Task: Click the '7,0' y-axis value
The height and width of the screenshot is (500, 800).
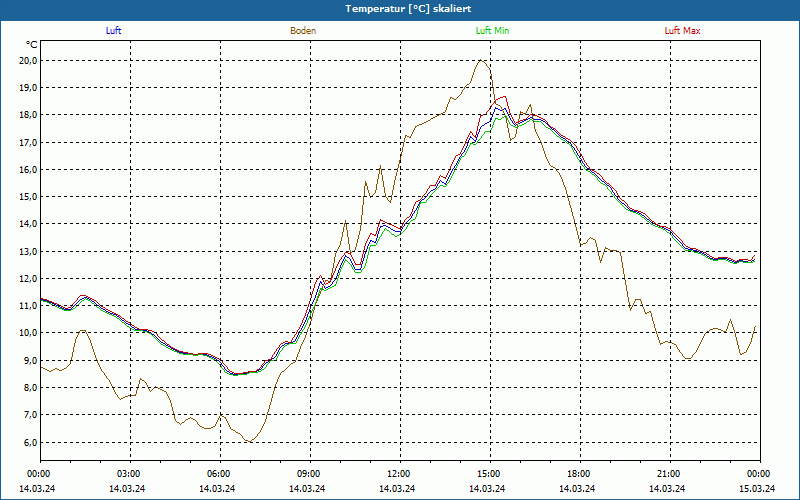Action: tap(30, 415)
